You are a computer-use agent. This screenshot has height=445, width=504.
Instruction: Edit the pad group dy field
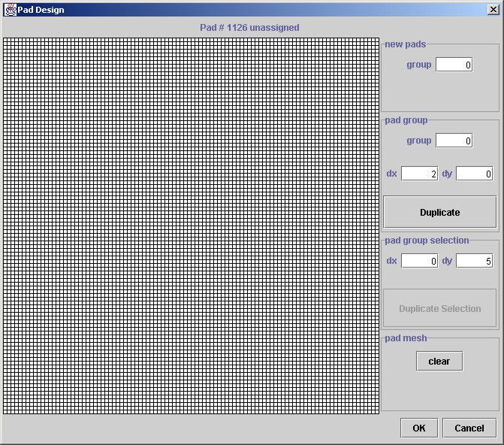click(475, 174)
